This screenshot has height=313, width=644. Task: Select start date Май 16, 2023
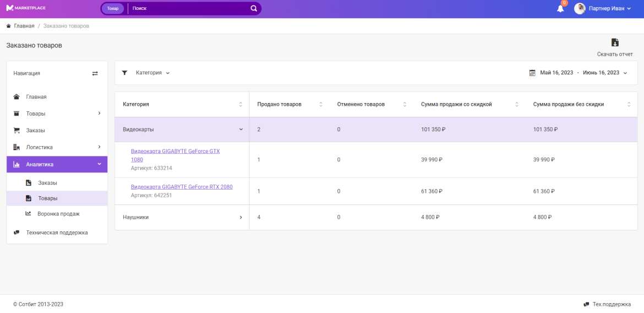[x=556, y=73]
